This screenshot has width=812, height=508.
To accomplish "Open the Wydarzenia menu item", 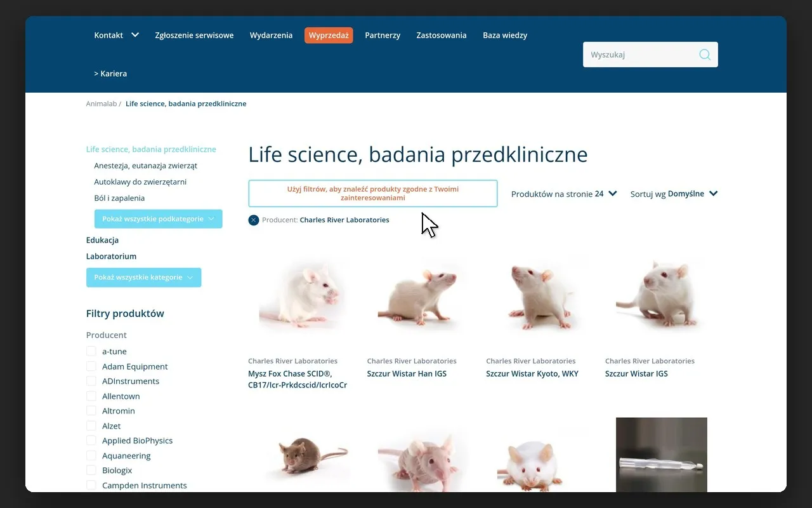I will pyautogui.click(x=271, y=36).
